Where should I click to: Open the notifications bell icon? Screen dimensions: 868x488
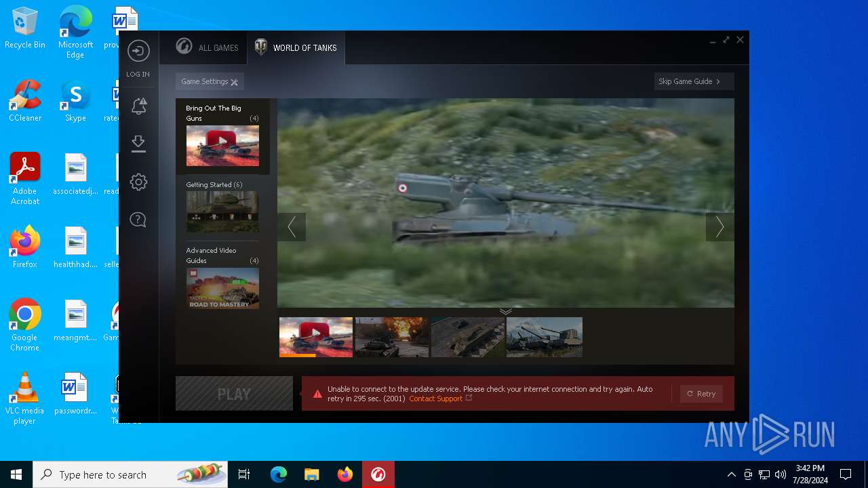coord(139,106)
